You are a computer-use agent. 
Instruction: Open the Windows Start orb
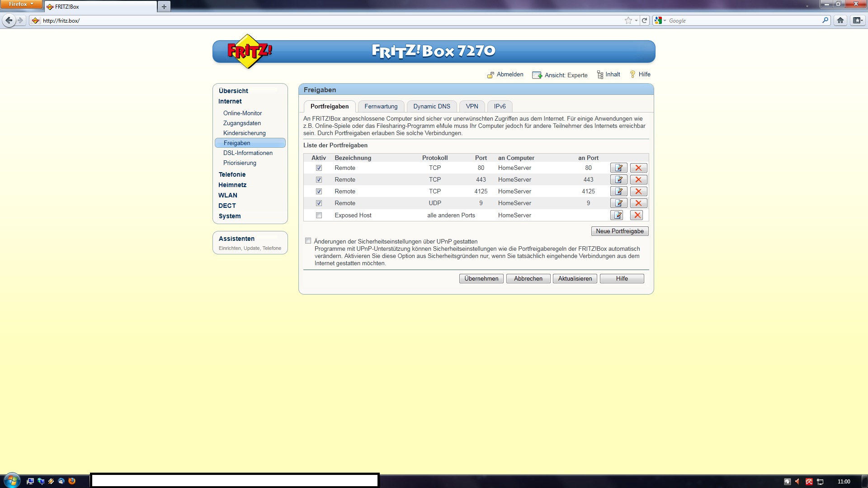pyautogui.click(x=12, y=480)
